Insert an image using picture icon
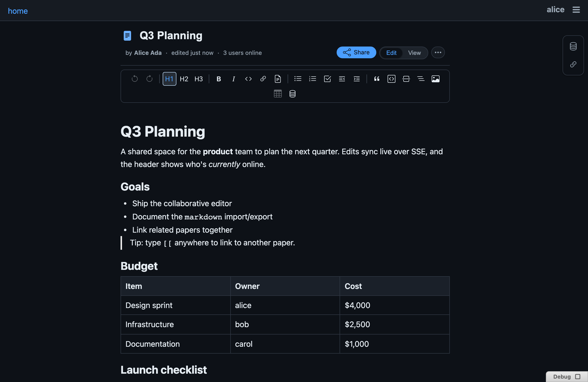Screen dimensions: 588x382 click(435, 79)
